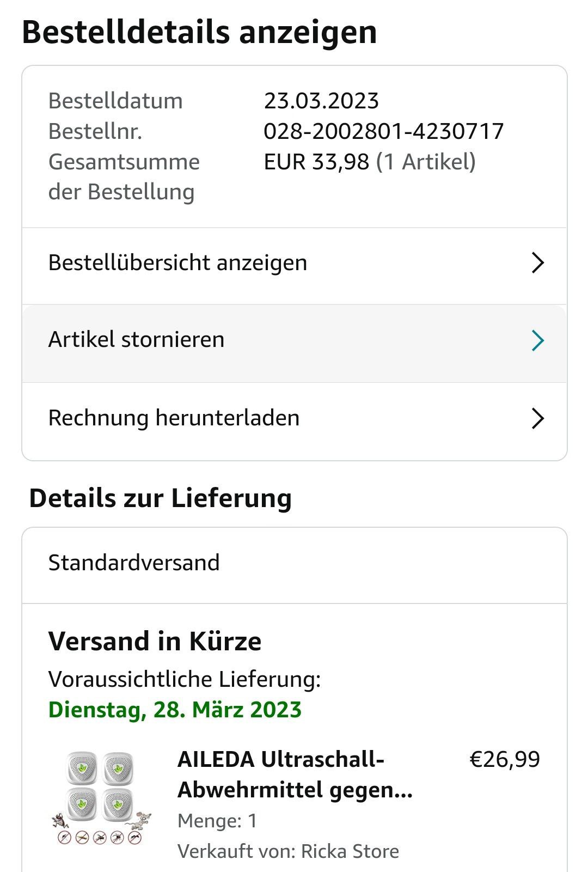Click the Ricka Store seller name
This screenshot has width=588, height=872.
(350, 851)
